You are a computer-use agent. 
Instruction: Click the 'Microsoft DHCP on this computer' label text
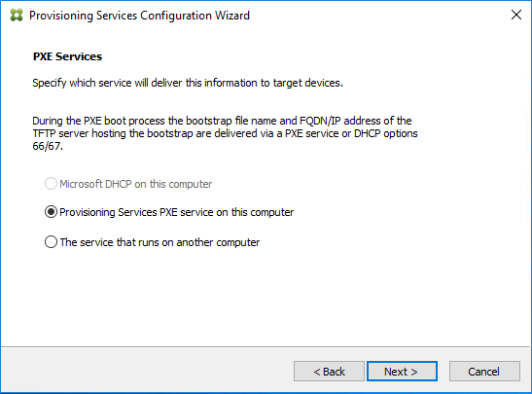click(136, 184)
